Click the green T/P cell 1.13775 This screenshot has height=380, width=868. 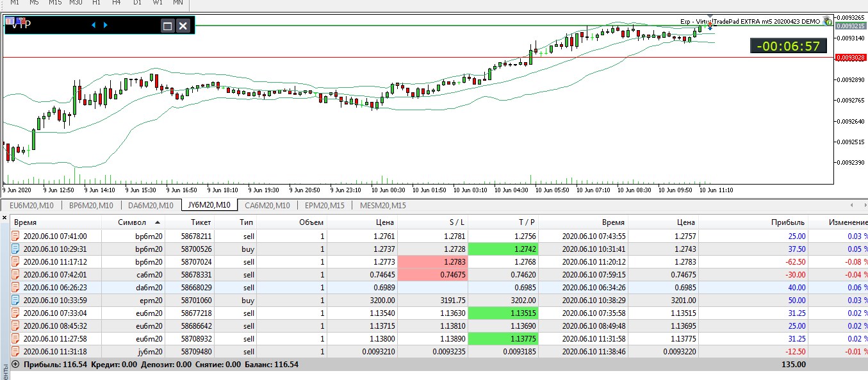pyautogui.click(x=502, y=338)
